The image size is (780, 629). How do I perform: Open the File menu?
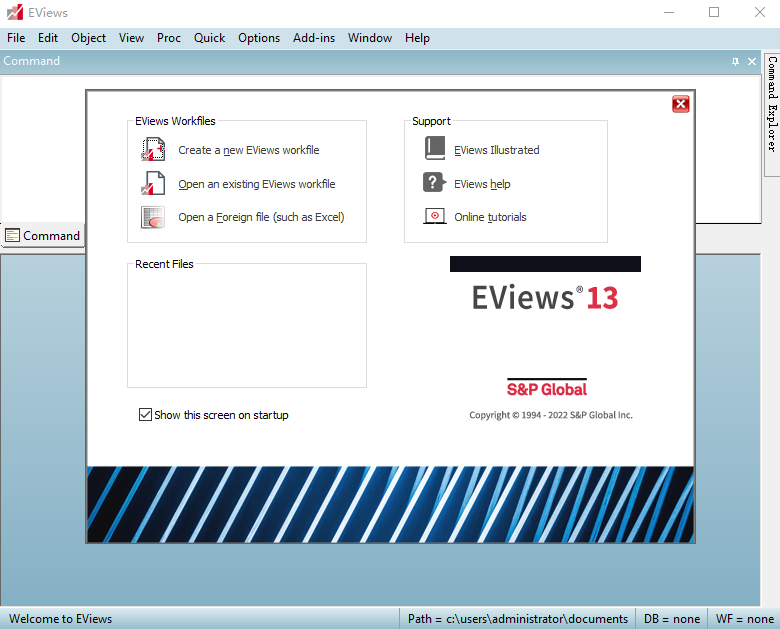pos(16,38)
